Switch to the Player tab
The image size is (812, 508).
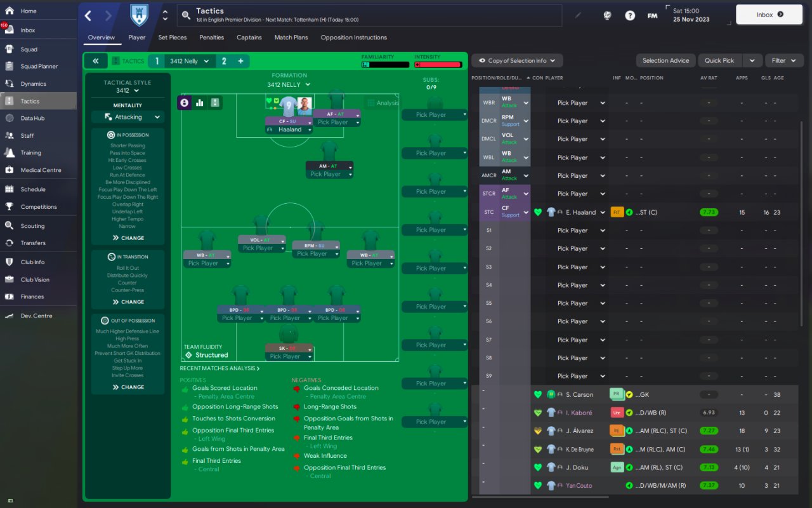(x=137, y=37)
